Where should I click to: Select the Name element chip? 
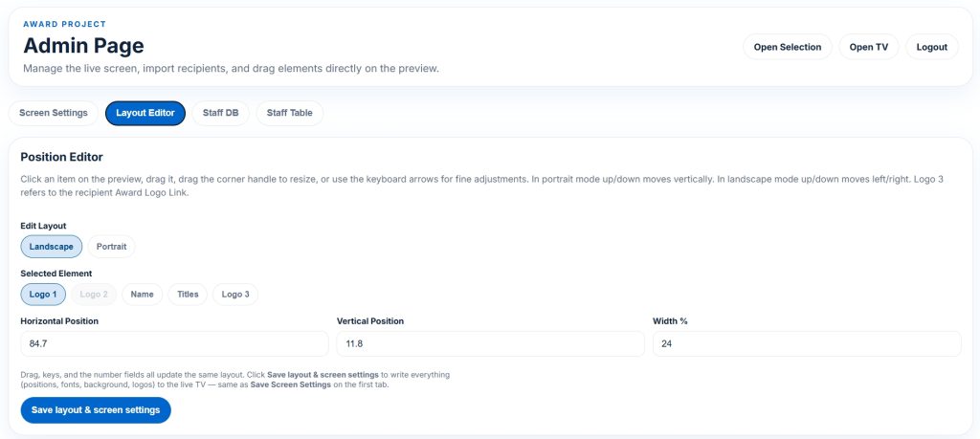(142, 295)
